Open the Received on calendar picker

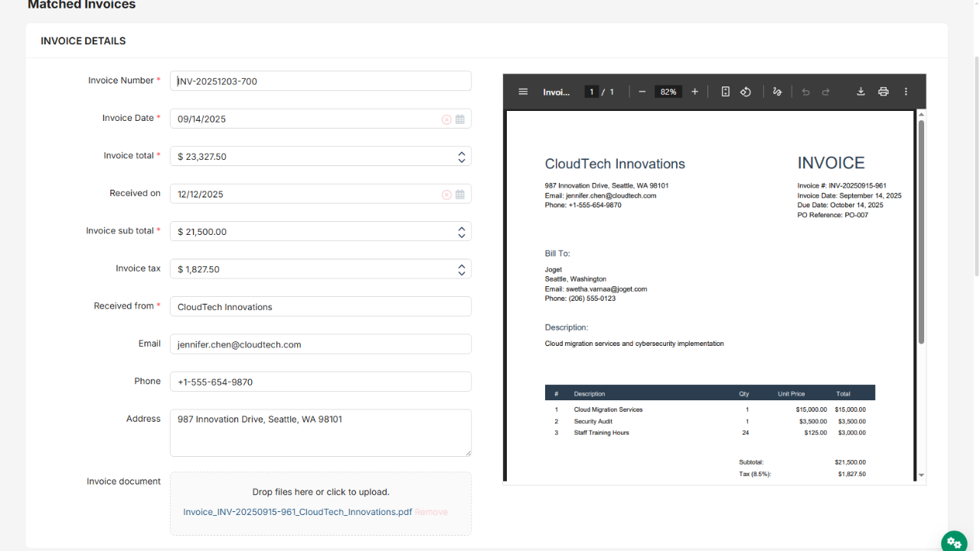460,194
